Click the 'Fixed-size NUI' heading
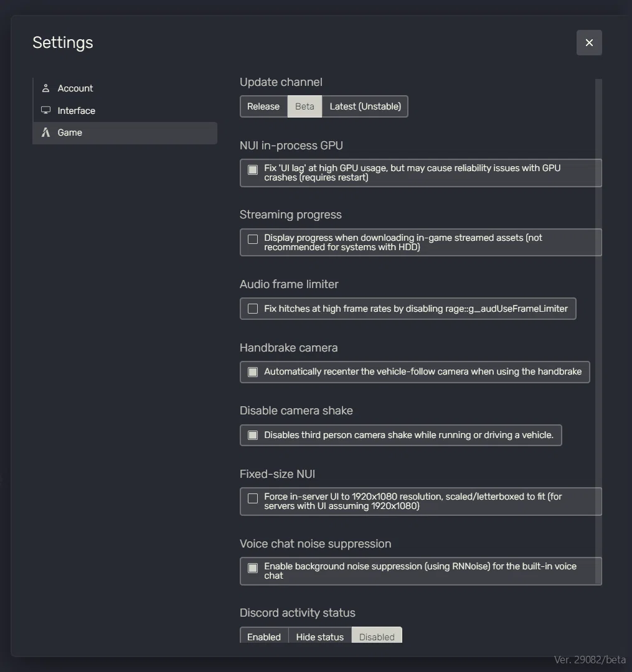632x672 pixels. click(x=278, y=474)
